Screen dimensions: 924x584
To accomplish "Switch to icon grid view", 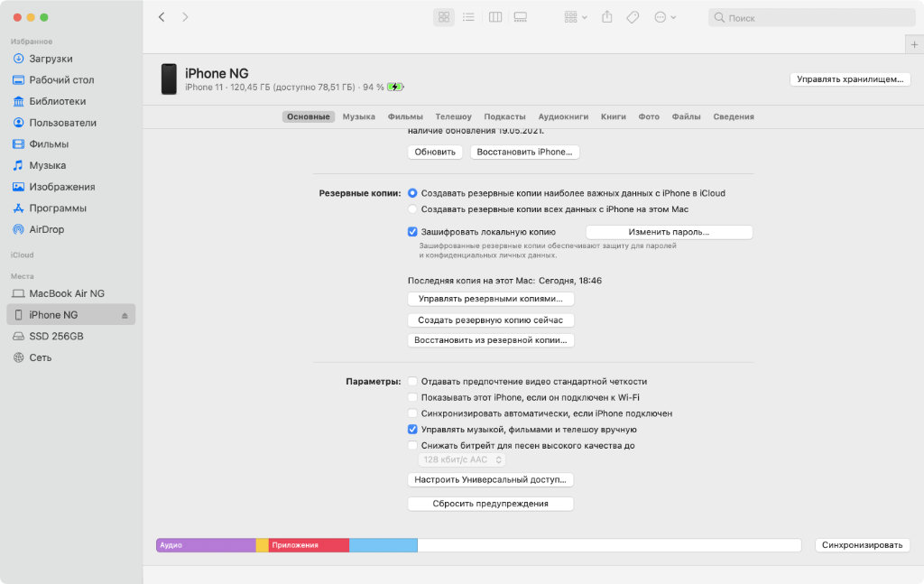I will [x=443, y=17].
